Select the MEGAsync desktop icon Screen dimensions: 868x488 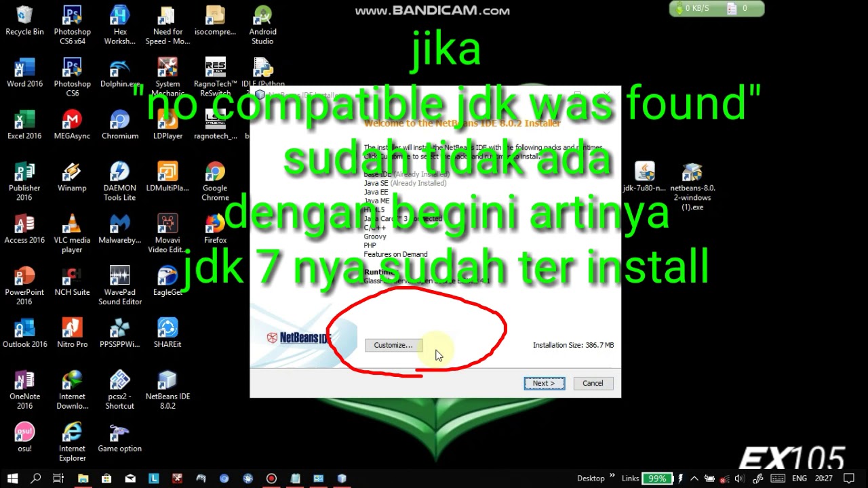[72, 125]
